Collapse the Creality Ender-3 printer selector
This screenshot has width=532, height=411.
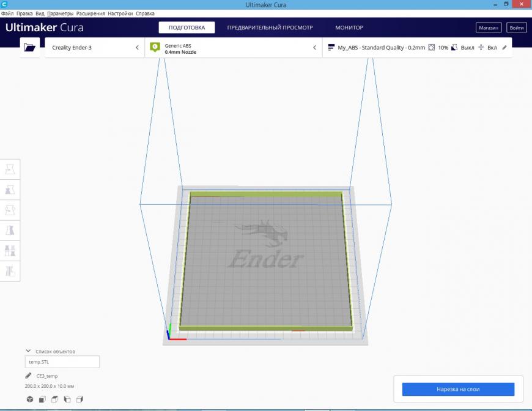137,48
